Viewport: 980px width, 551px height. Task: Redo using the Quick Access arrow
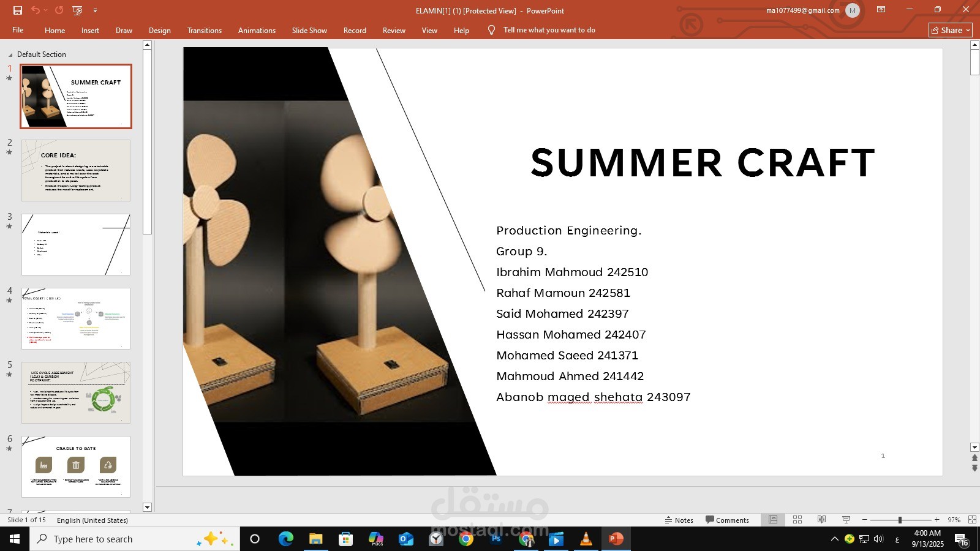click(59, 10)
